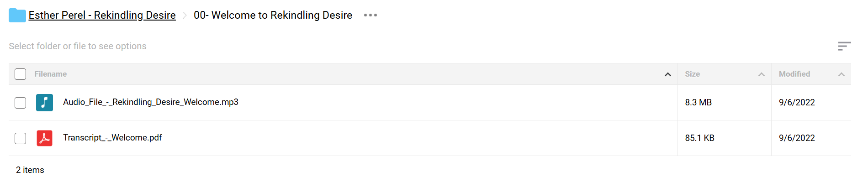
Task: Click the 8.3 MB size cell
Action: pyautogui.click(x=698, y=103)
